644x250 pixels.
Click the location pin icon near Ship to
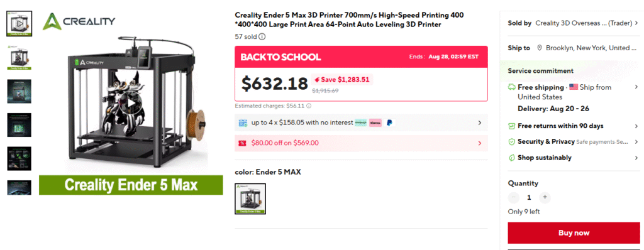539,48
